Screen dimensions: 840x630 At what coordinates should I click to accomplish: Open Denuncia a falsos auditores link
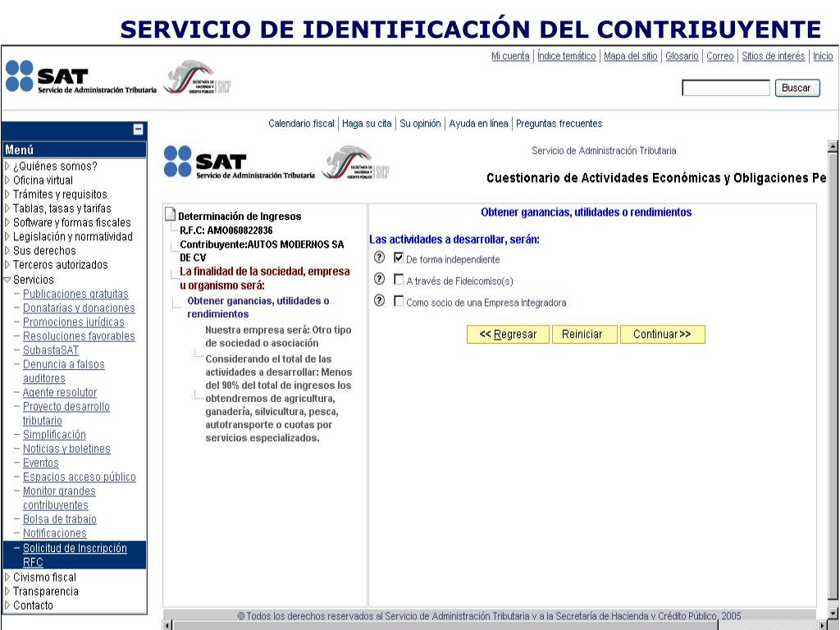63,372
